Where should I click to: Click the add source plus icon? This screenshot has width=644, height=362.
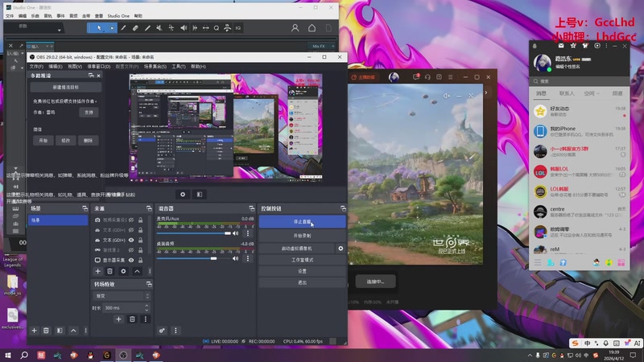pos(99,272)
